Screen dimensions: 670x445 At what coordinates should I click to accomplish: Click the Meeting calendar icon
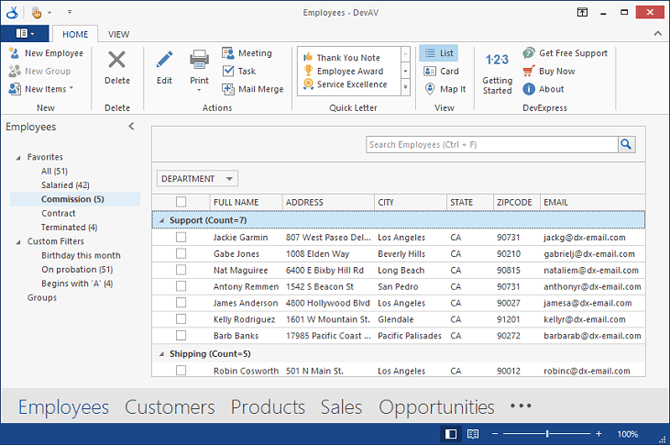pos(228,53)
